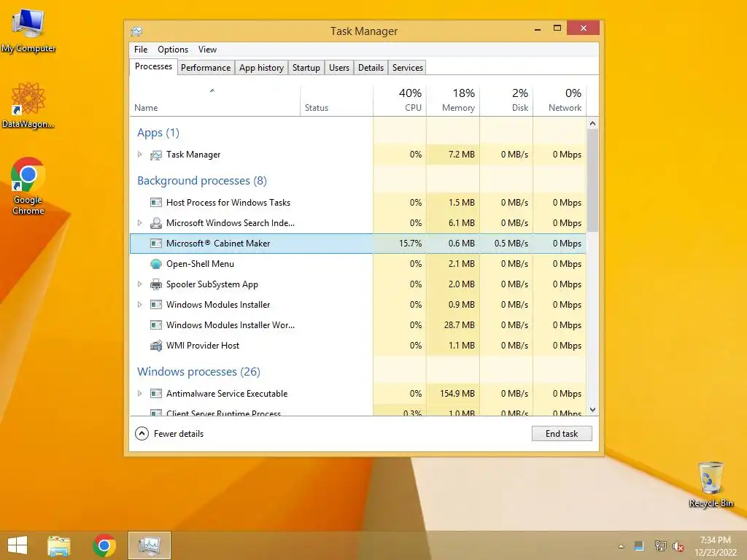Click the process list scrollbar thumb
Image resolution: width=747 pixels, height=560 pixels.
592,181
